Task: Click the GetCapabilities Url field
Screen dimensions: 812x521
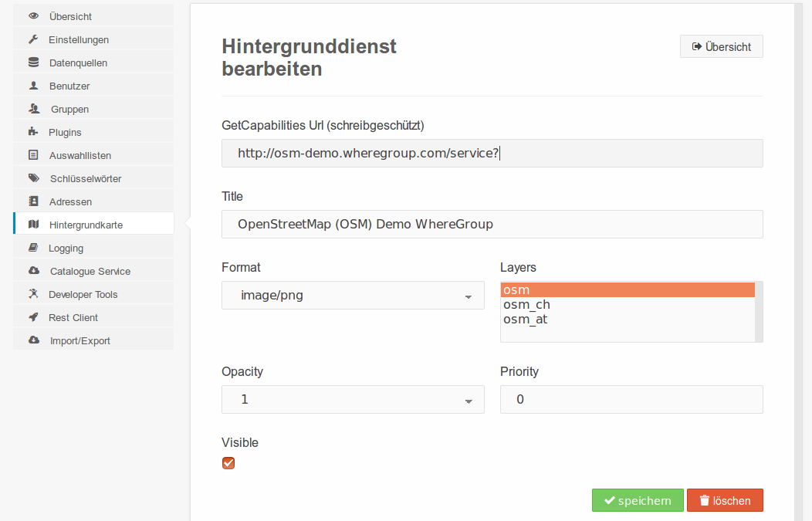Action: (x=492, y=154)
